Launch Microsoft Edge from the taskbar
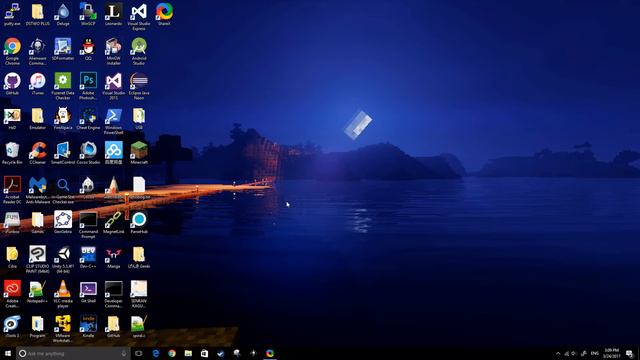Viewport: 640px width, 360px height. pos(156,353)
